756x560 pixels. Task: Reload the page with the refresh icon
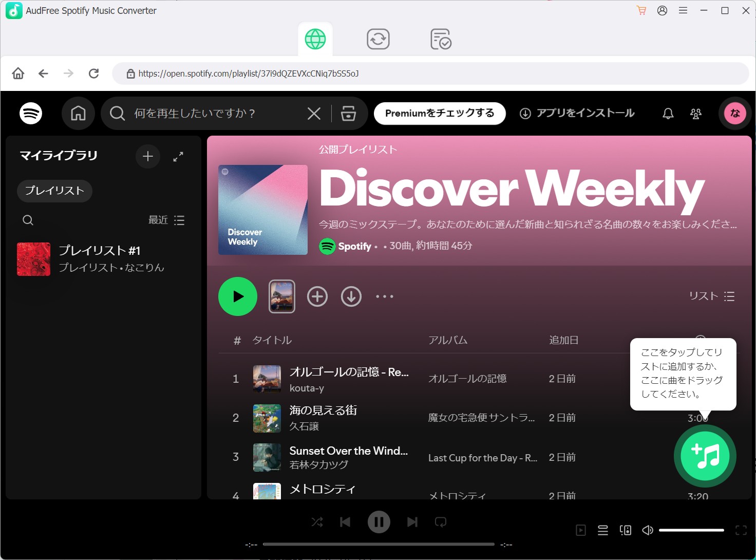[x=93, y=73]
